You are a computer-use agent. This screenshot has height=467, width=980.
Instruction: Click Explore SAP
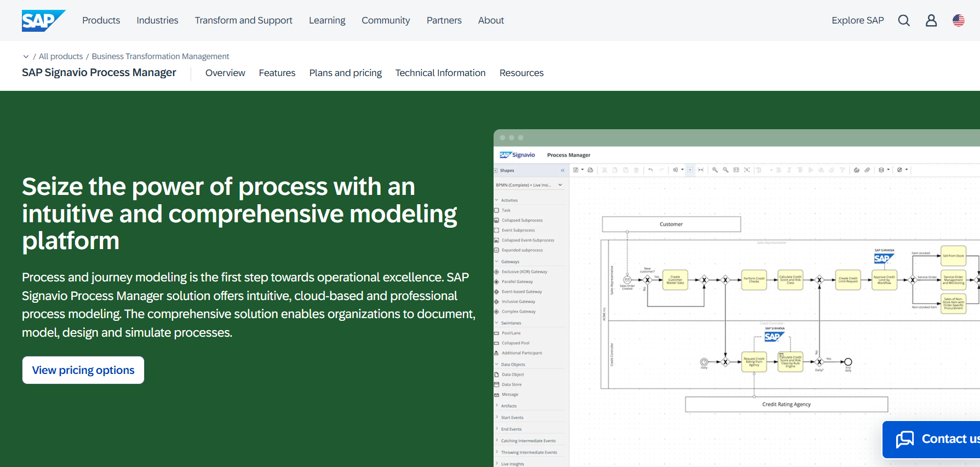[x=857, y=20]
